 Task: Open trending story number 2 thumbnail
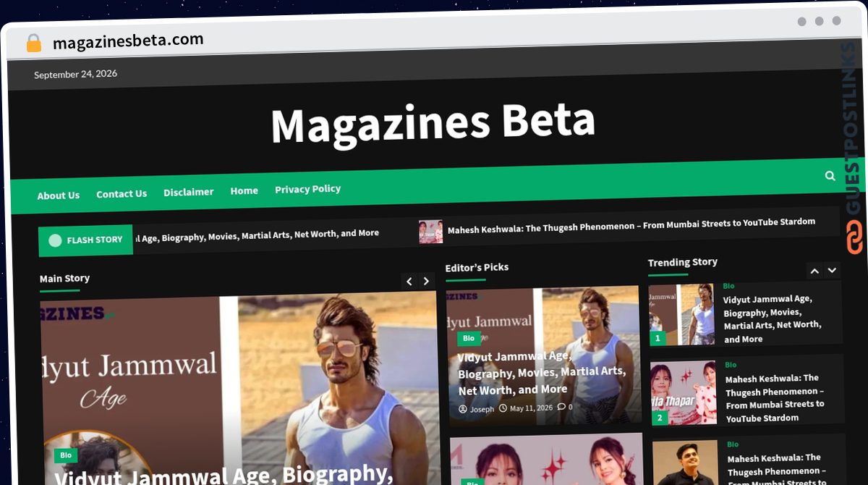pos(684,393)
